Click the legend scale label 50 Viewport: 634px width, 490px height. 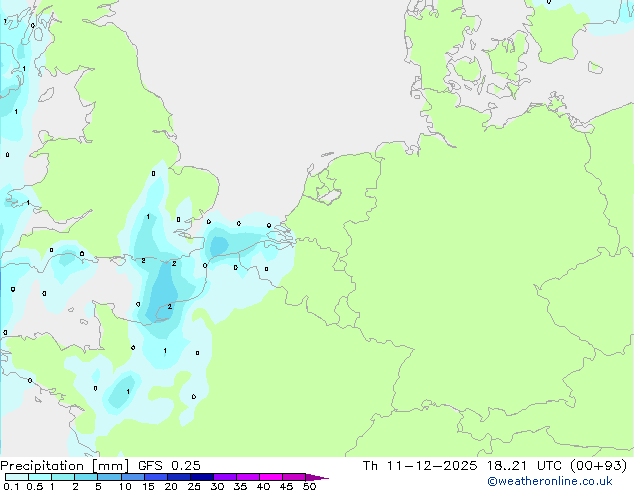309,486
